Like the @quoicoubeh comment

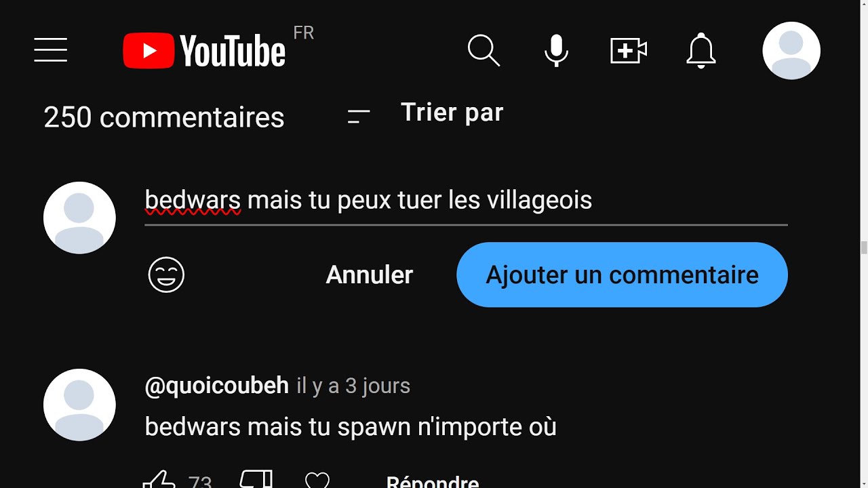click(x=159, y=481)
